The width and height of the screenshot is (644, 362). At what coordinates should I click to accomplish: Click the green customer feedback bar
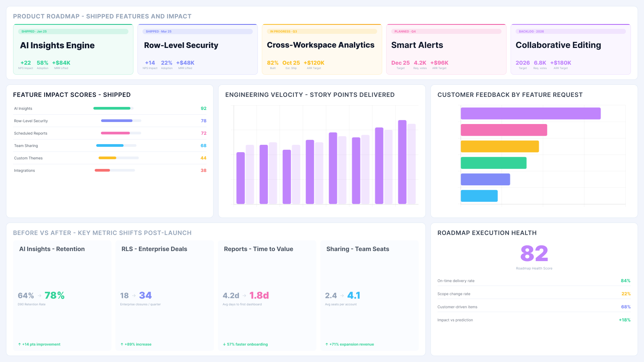tap(494, 163)
